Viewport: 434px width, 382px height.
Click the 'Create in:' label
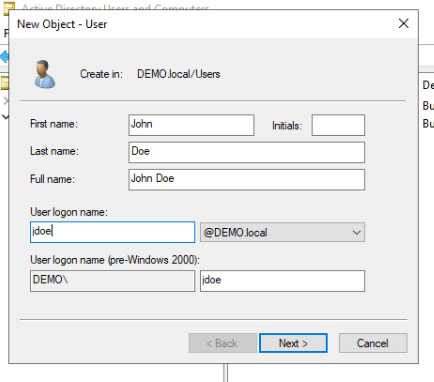(x=101, y=74)
